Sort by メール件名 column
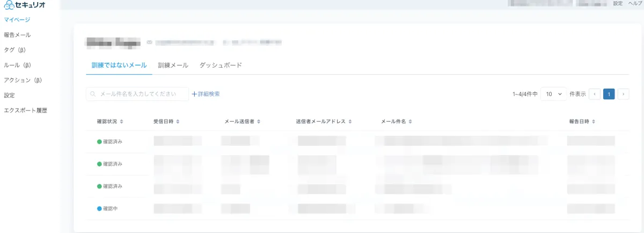This screenshot has width=644, height=233. click(397, 121)
